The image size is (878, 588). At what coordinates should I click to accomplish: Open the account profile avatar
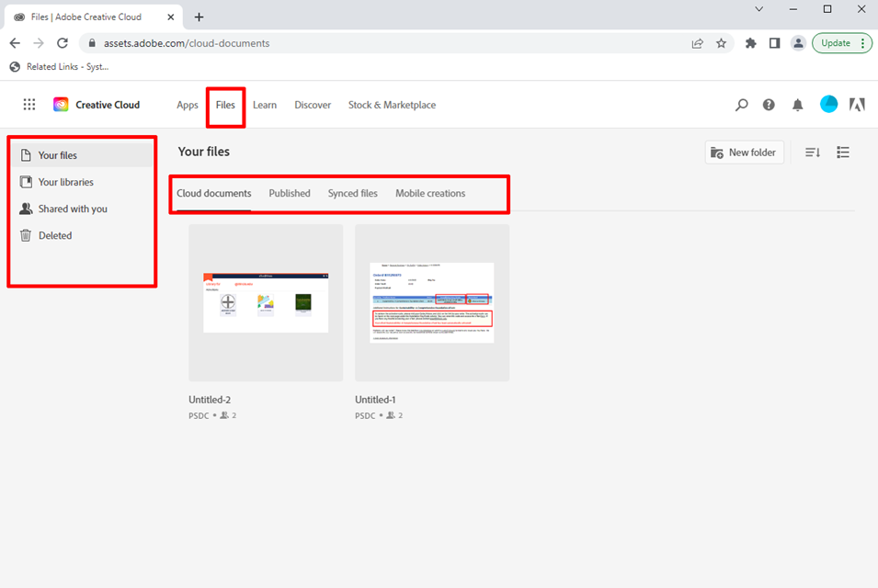point(828,104)
